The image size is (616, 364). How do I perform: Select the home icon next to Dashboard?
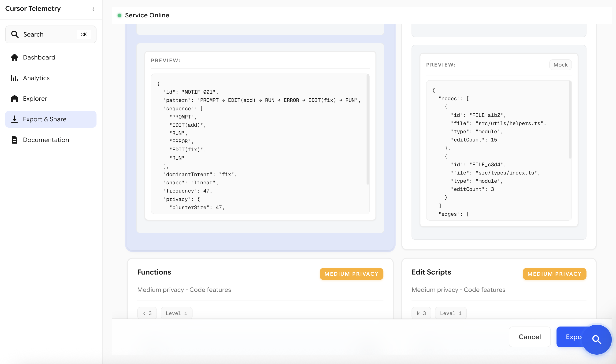(15, 57)
